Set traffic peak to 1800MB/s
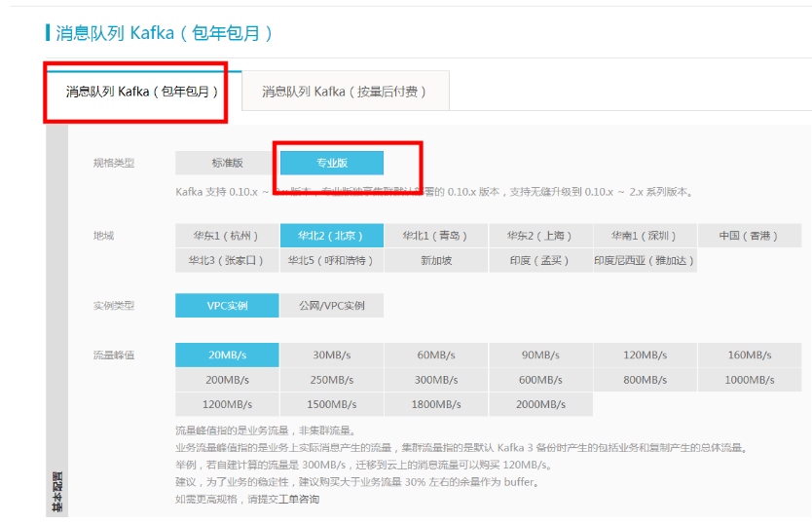 click(436, 404)
